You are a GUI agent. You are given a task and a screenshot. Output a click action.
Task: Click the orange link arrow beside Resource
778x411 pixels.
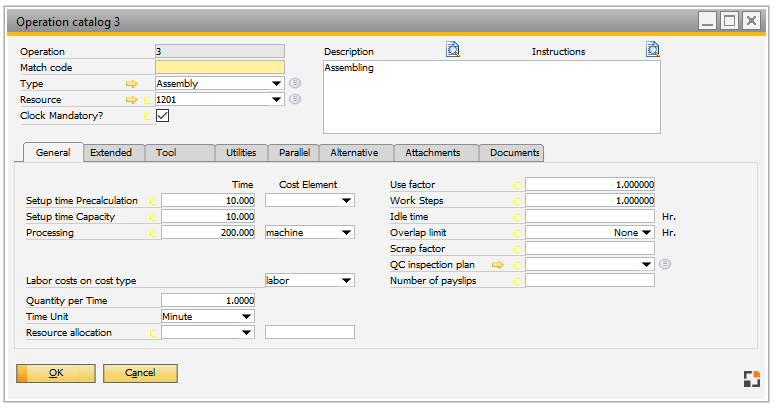click(x=131, y=100)
